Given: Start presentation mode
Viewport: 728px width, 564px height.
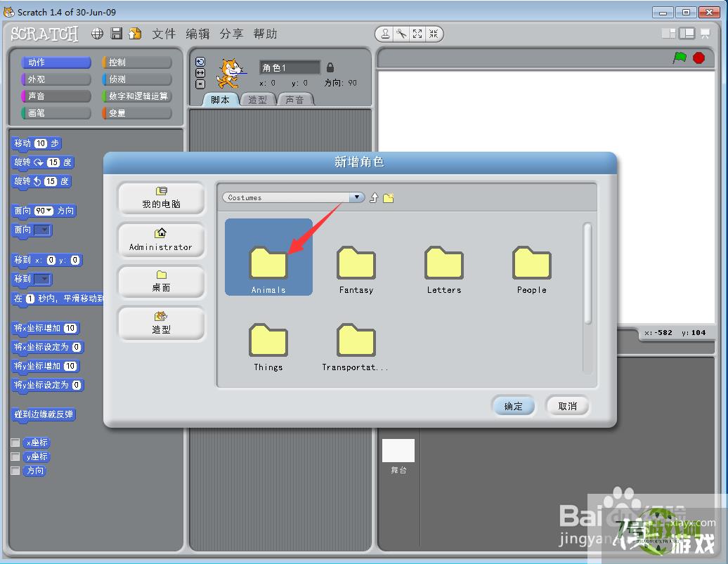Looking at the screenshot, I should [x=706, y=34].
